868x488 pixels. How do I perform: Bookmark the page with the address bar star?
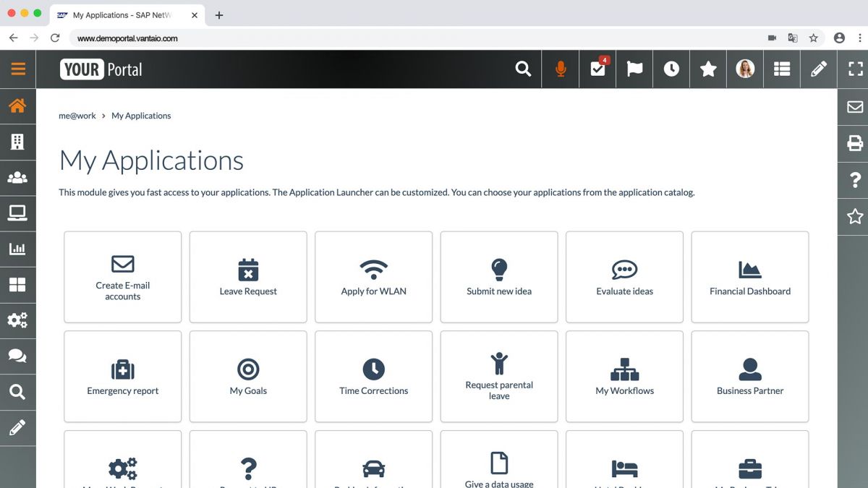813,38
